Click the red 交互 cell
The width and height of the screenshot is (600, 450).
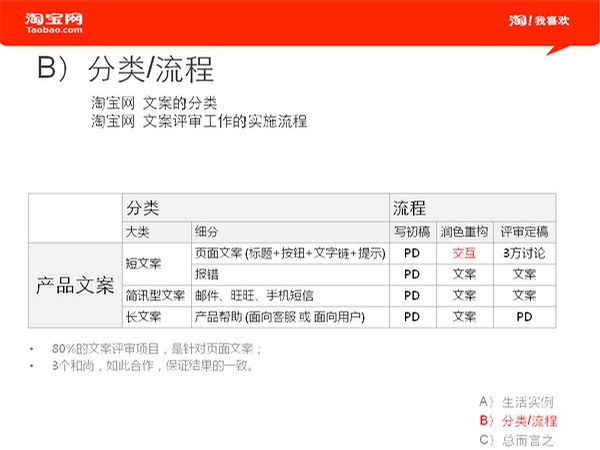465,253
